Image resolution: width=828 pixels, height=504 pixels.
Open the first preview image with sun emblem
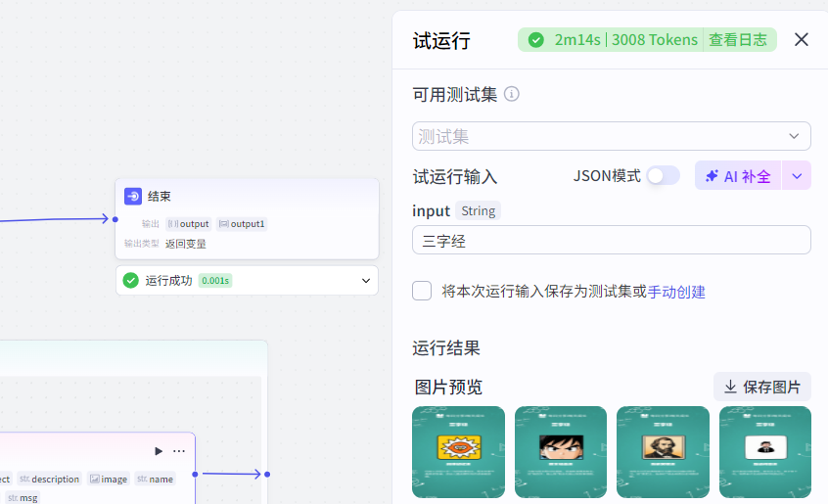458,452
